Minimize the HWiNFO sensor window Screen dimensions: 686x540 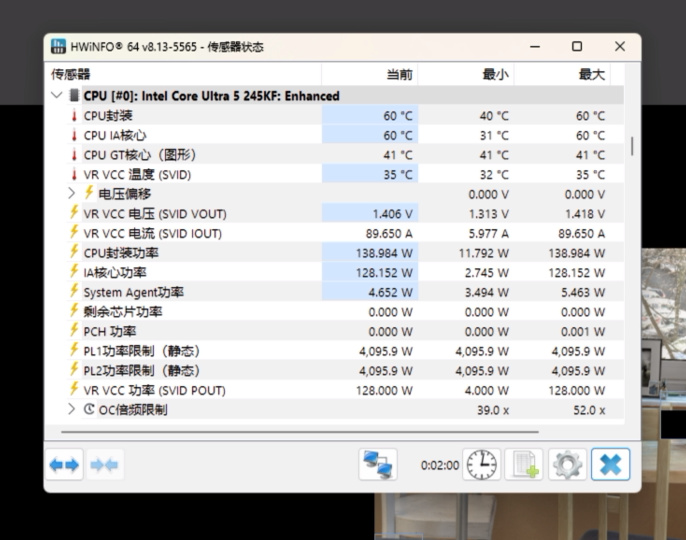[x=535, y=46]
